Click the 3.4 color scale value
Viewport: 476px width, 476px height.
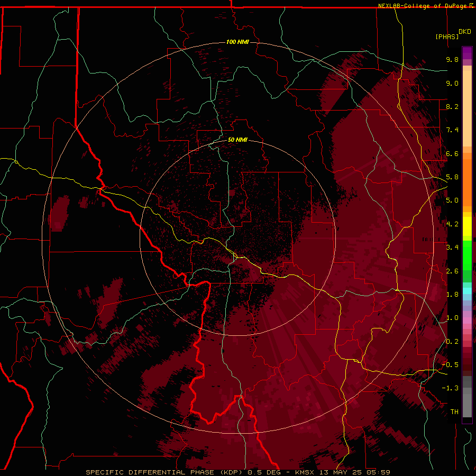point(452,248)
